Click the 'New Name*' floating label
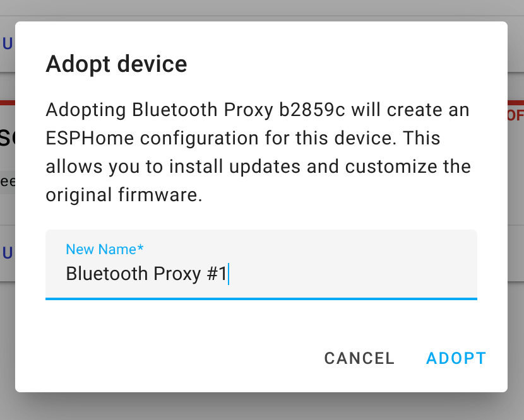The height and width of the screenshot is (420, 524). pos(105,249)
